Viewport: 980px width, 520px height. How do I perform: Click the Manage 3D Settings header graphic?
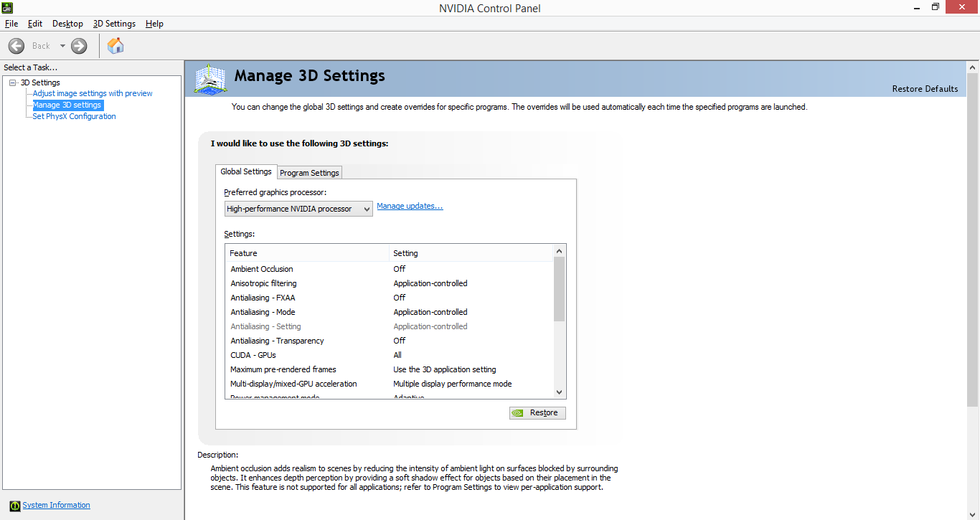click(210, 79)
